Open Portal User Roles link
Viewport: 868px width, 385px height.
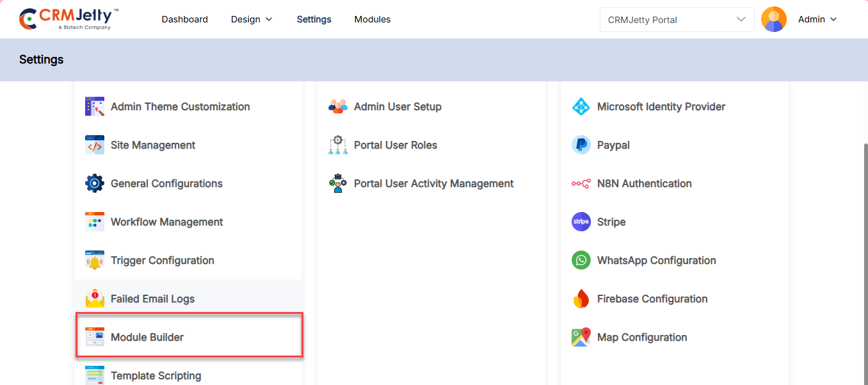[x=395, y=145]
